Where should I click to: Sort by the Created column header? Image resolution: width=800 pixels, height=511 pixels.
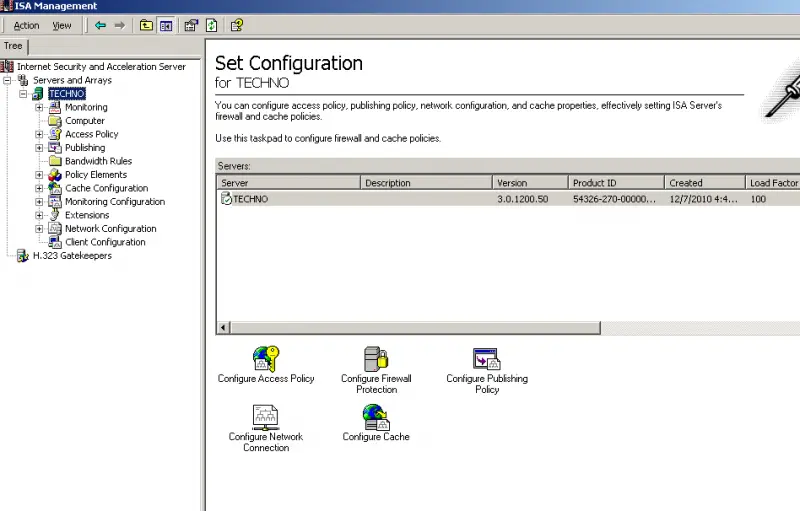click(705, 183)
